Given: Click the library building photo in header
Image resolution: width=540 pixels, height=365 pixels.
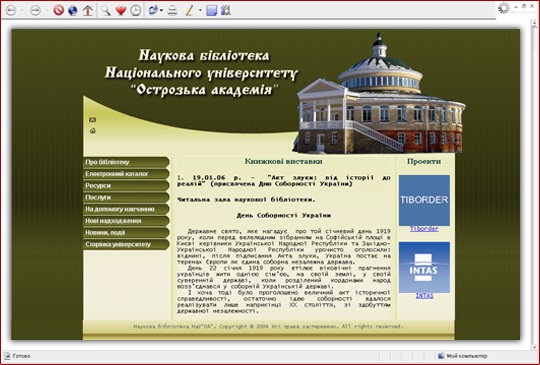Looking at the screenshot, I should coord(379,95).
